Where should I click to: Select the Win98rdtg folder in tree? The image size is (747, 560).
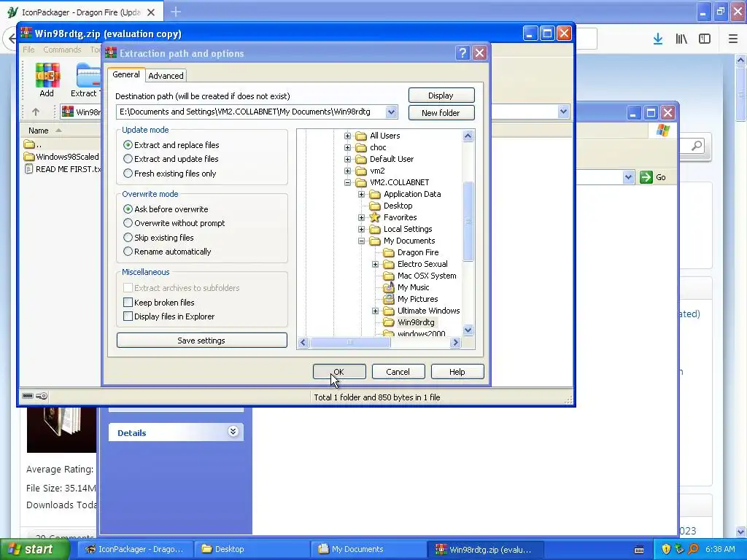tap(409, 322)
